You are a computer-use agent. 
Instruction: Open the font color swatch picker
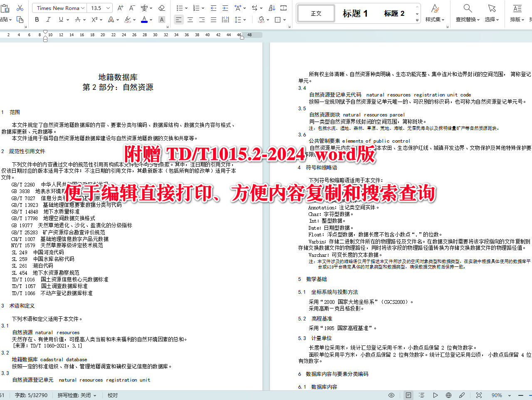[x=150, y=20]
